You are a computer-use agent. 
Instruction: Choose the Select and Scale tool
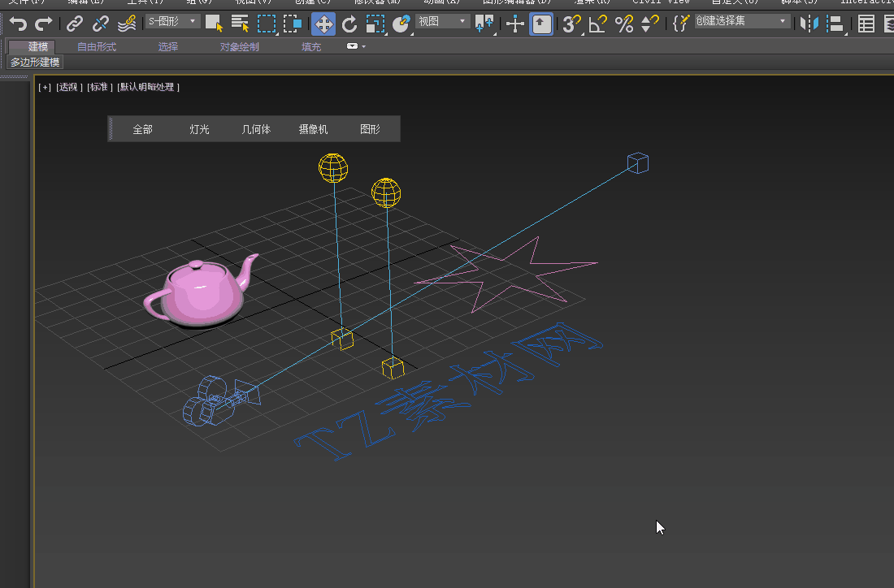coord(375,24)
